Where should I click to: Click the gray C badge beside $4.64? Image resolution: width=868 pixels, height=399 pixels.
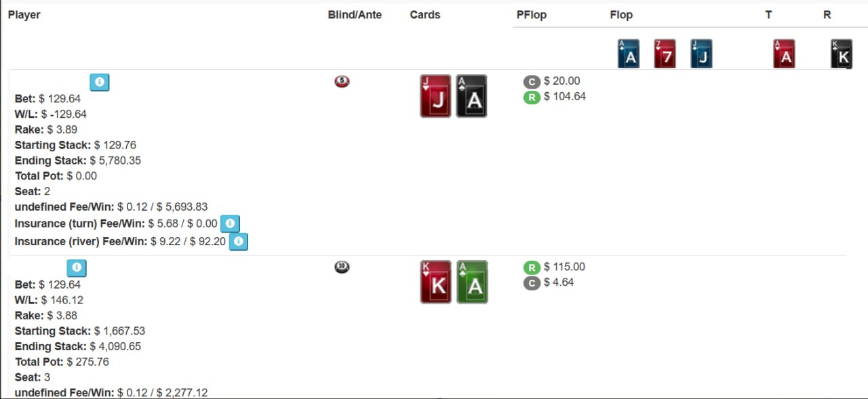pos(532,283)
